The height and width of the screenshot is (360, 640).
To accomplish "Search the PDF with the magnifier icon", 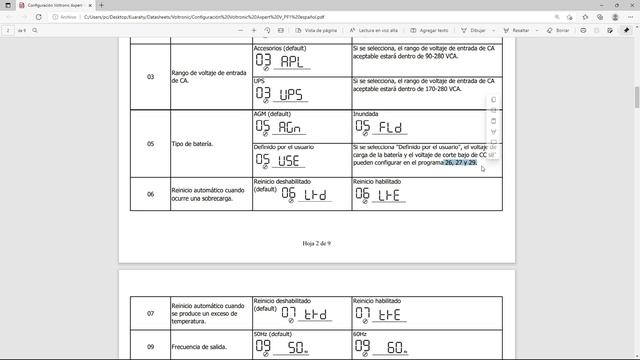I will [35, 30].
